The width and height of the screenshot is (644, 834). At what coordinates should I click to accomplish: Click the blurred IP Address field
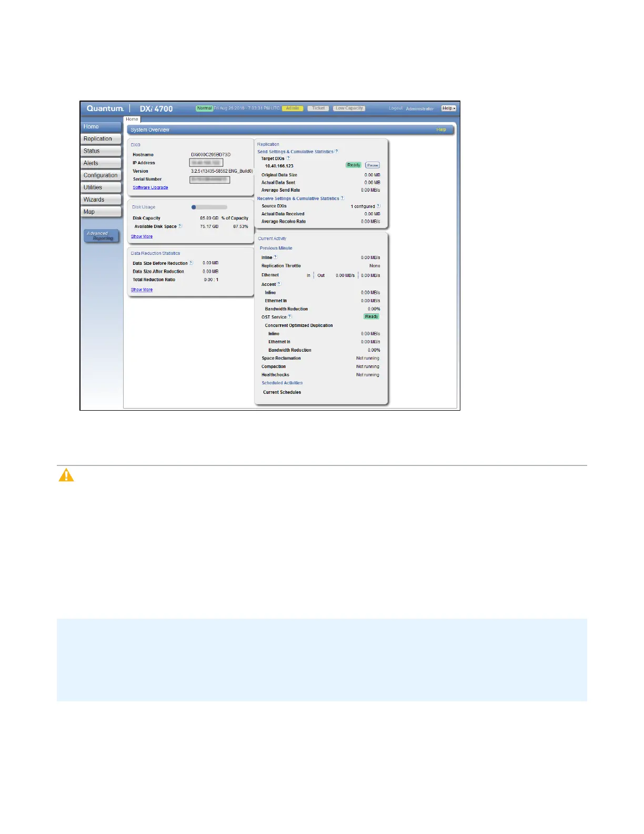pos(206,163)
